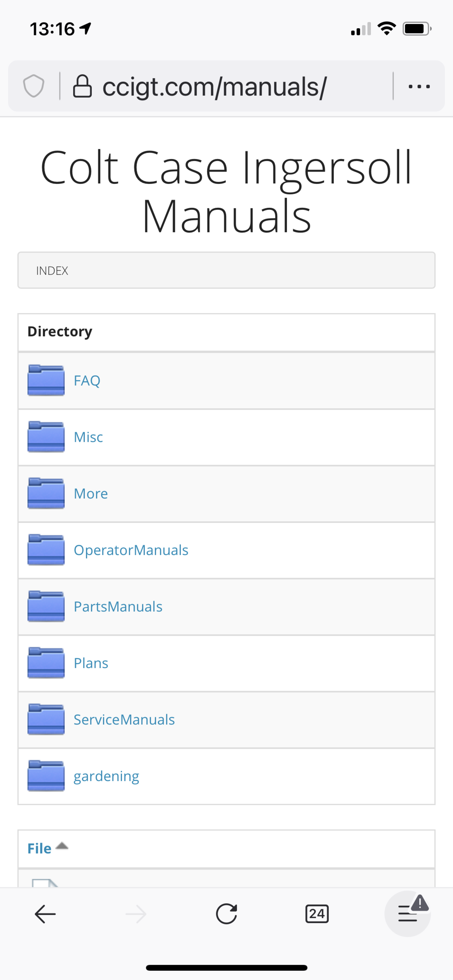453x980 pixels.
Task: Open the tabs counter showing 24
Action: pyautogui.click(x=317, y=914)
